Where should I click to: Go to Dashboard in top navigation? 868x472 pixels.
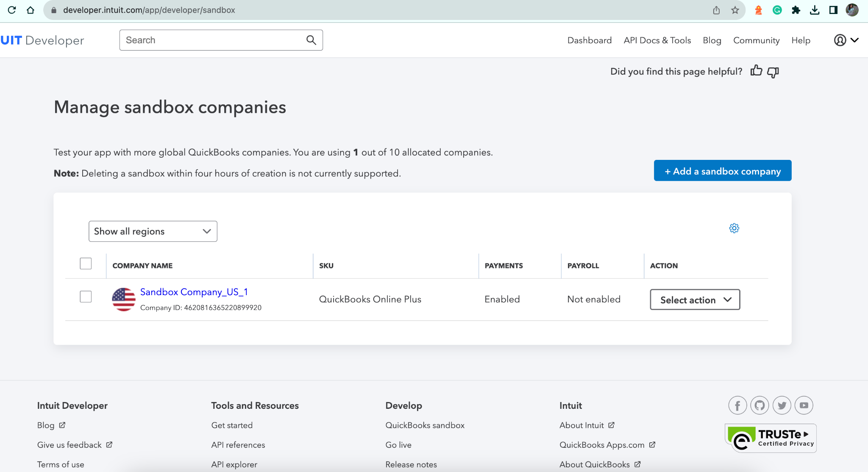[x=590, y=40]
